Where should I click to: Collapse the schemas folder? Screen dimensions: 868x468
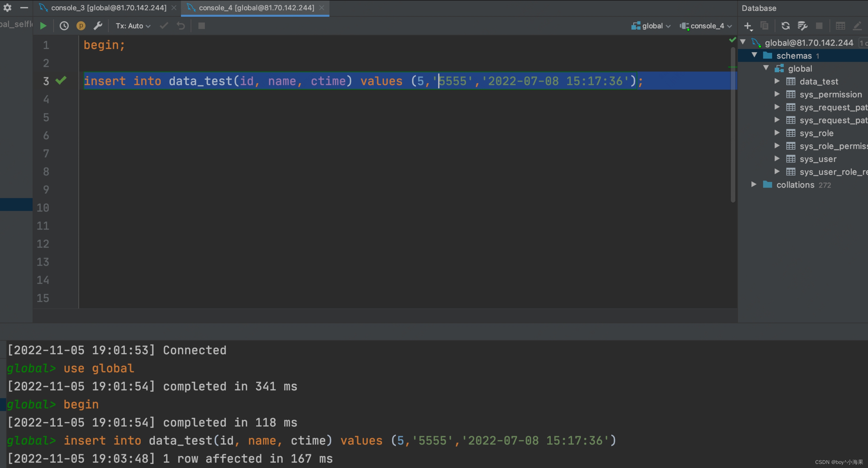tap(754, 55)
